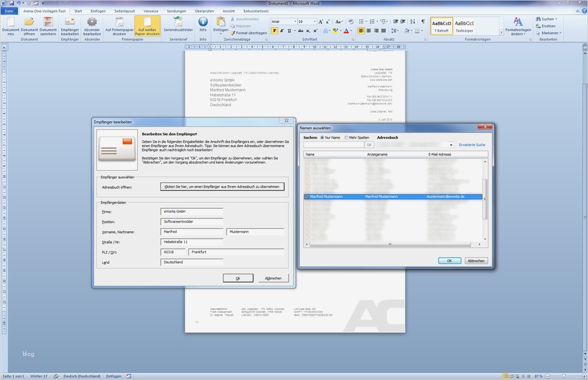Click OK in Namen auswählen dialog
The height and width of the screenshot is (380, 588).
click(x=449, y=260)
